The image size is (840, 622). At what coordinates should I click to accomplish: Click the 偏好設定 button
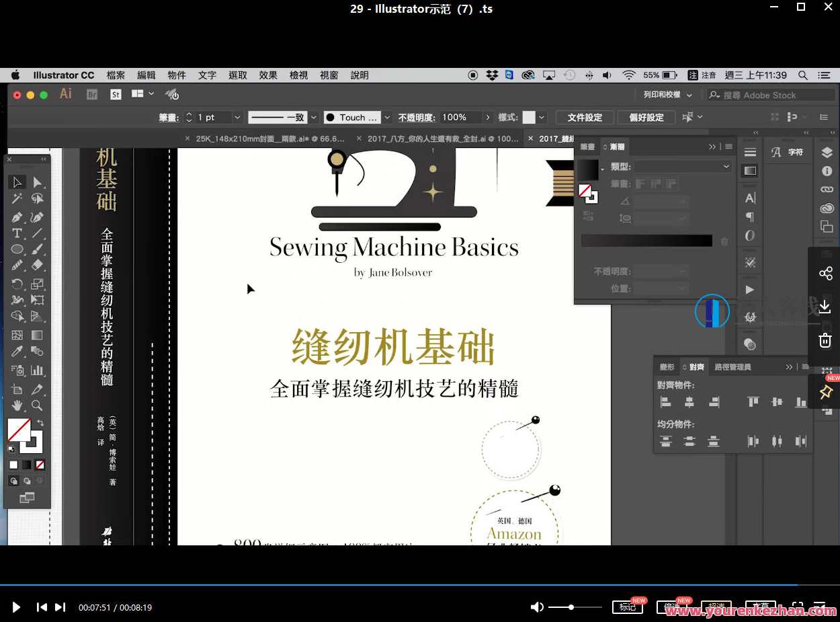click(x=646, y=117)
